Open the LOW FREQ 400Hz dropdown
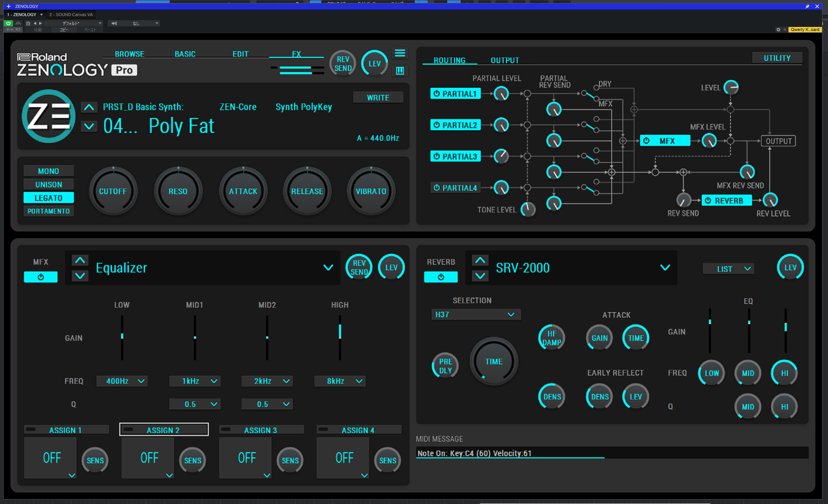The width and height of the screenshot is (828, 504). coord(122,381)
